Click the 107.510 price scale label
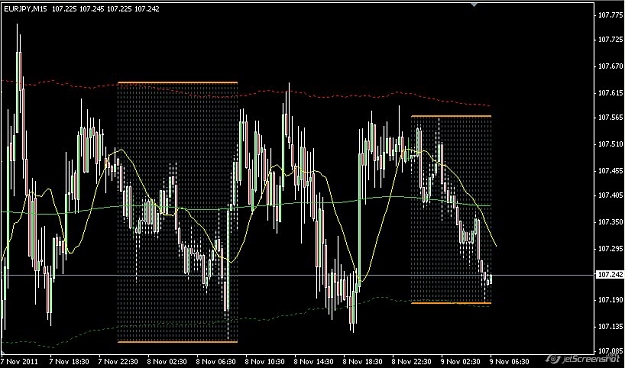The height and width of the screenshot is (368, 625). point(610,144)
